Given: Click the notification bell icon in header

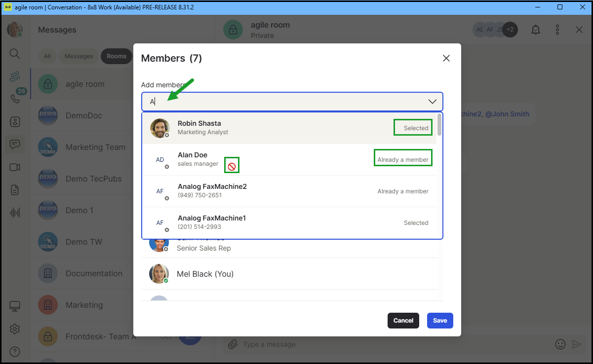Looking at the screenshot, I should pyautogui.click(x=535, y=30).
